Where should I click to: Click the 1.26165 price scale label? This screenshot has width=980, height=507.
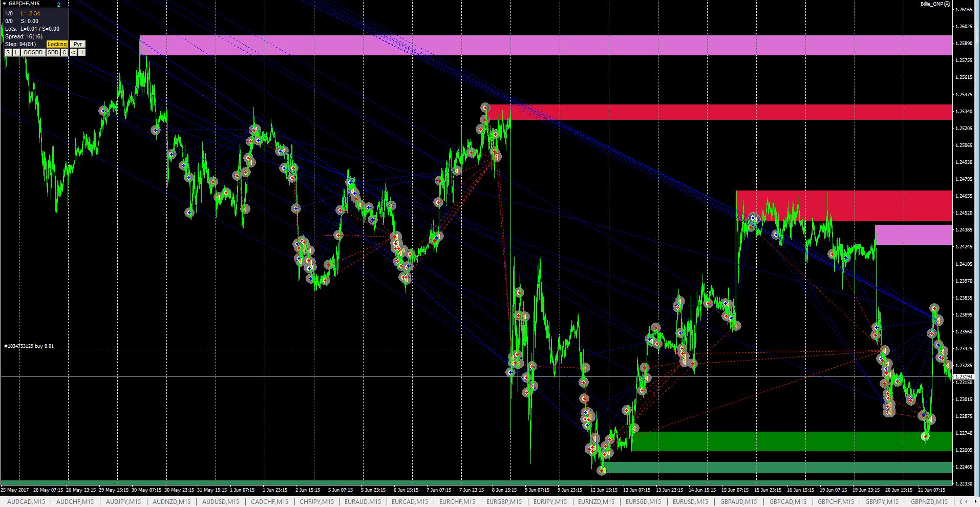point(964,9)
